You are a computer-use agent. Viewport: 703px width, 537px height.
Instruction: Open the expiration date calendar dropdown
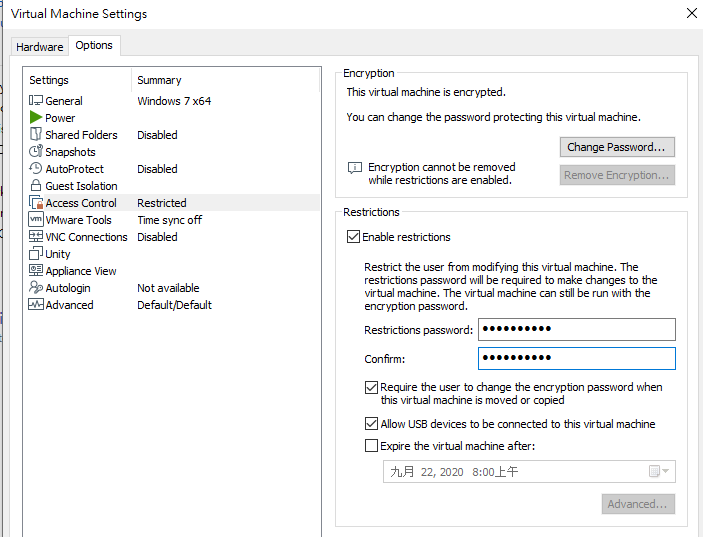tap(659, 471)
